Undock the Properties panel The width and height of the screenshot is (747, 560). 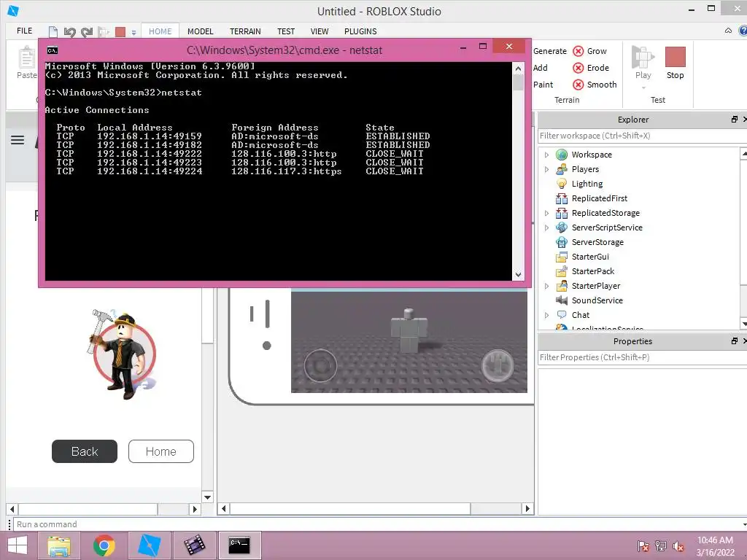click(734, 341)
